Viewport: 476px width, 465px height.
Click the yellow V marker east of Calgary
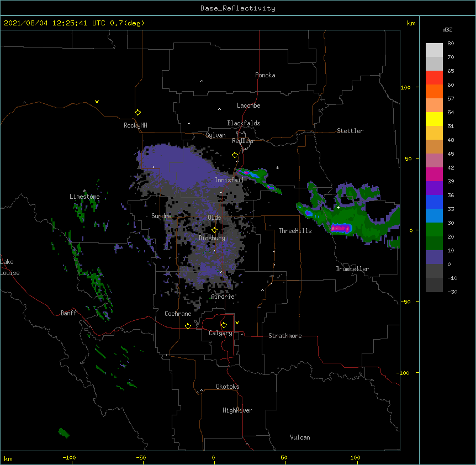pyautogui.click(x=237, y=323)
